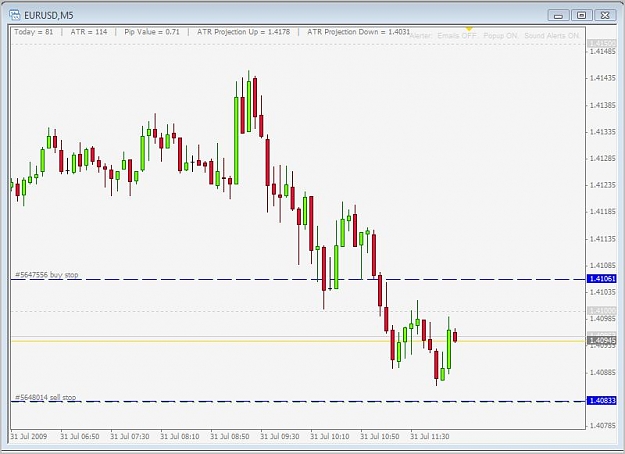Click the 1.40833 sell stop price tag

coord(602,400)
